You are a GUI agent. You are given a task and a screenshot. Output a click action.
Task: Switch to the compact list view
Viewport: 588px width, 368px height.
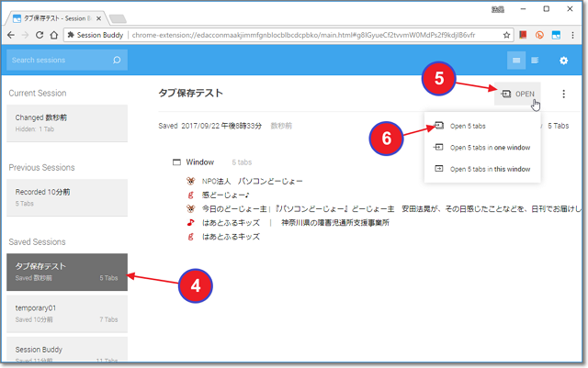pos(536,61)
